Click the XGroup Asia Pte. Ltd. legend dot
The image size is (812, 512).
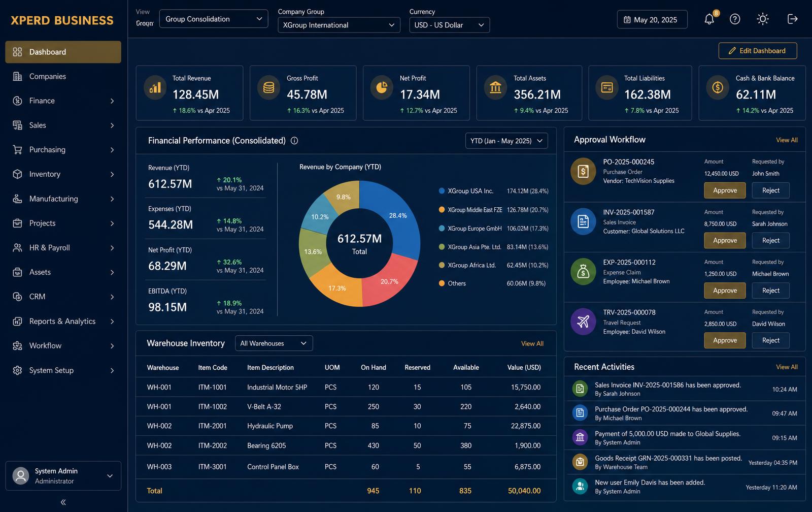point(442,247)
